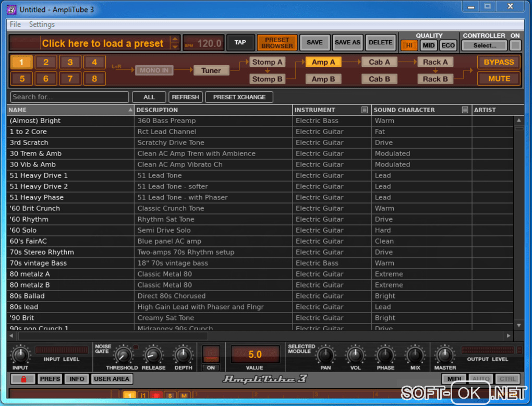Switch to the Rack B module
This screenshot has width=532, height=406.
(436, 79)
